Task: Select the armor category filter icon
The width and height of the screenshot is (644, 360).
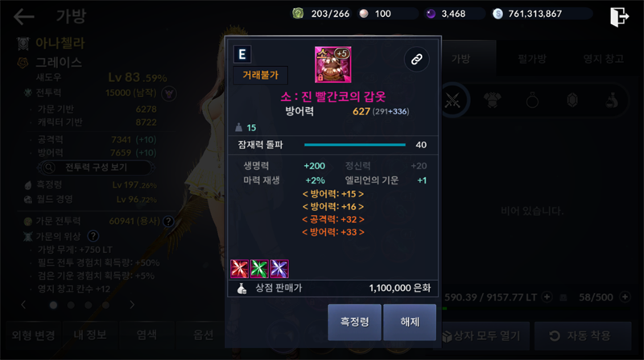Action: 493,100
